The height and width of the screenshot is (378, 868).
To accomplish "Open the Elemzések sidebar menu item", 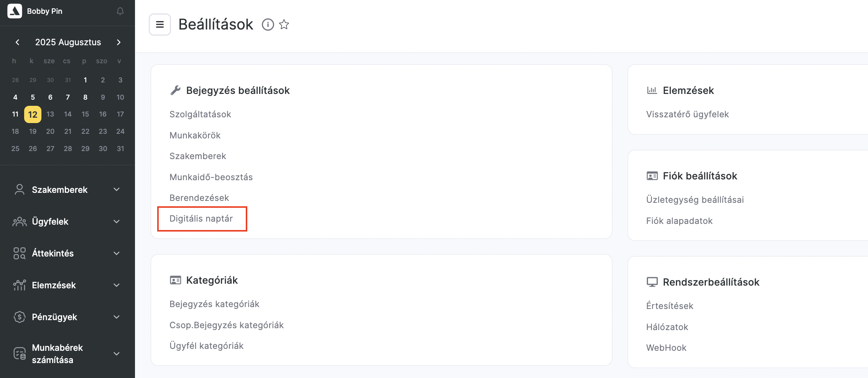I will 54,285.
